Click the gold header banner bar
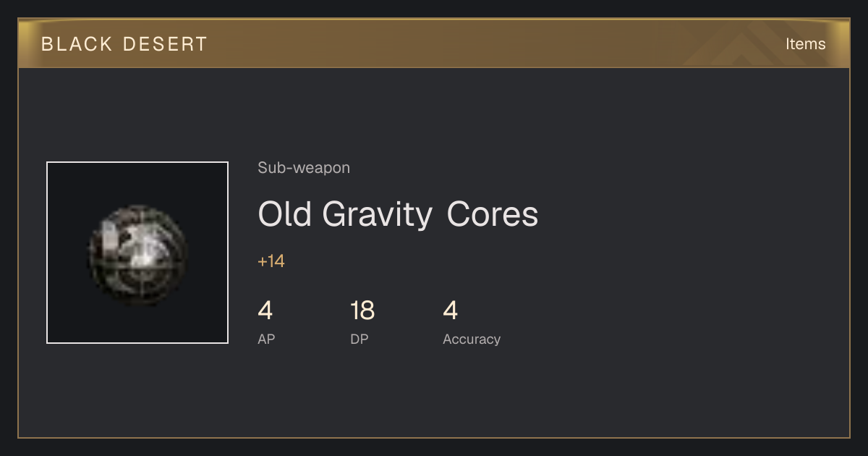 coord(434,43)
